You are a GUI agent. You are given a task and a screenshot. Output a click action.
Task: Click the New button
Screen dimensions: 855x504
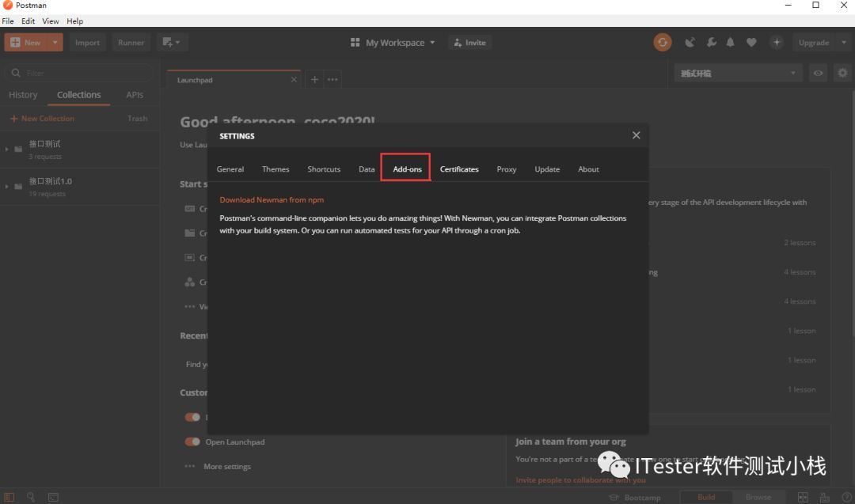tap(25, 43)
